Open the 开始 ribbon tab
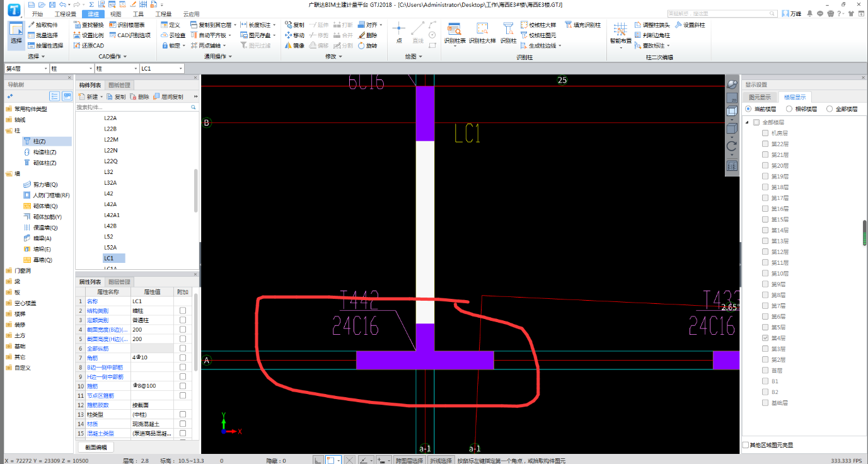The height and width of the screenshot is (464, 868). [x=37, y=14]
